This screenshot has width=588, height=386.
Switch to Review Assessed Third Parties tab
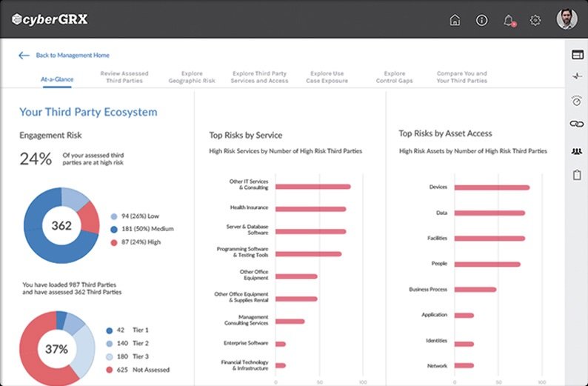click(x=124, y=77)
